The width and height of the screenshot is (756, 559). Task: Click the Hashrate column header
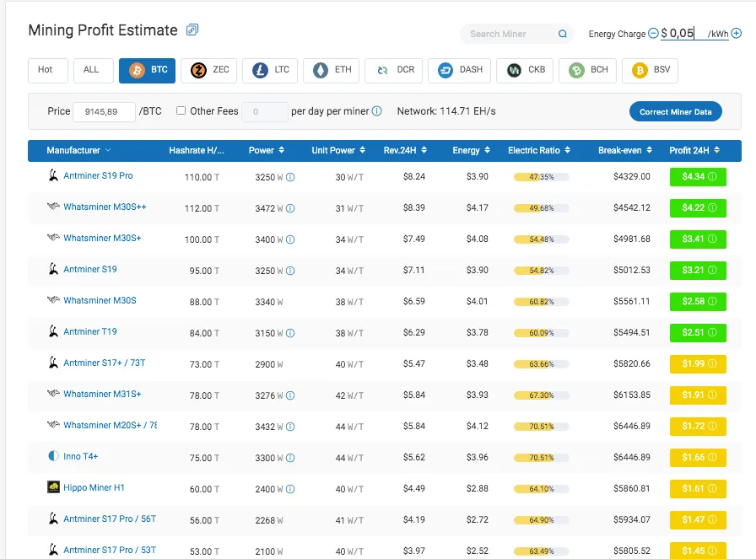[197, 150]
